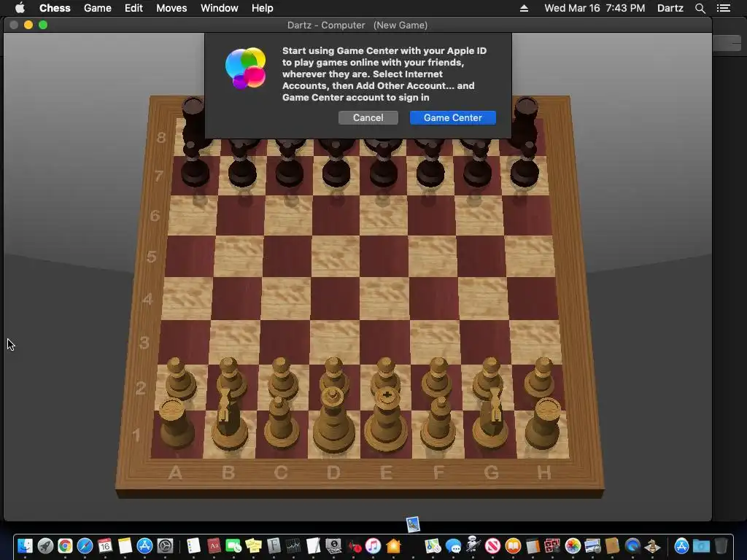
Task: Open Notes from the Dock
Action: point(125,545)
